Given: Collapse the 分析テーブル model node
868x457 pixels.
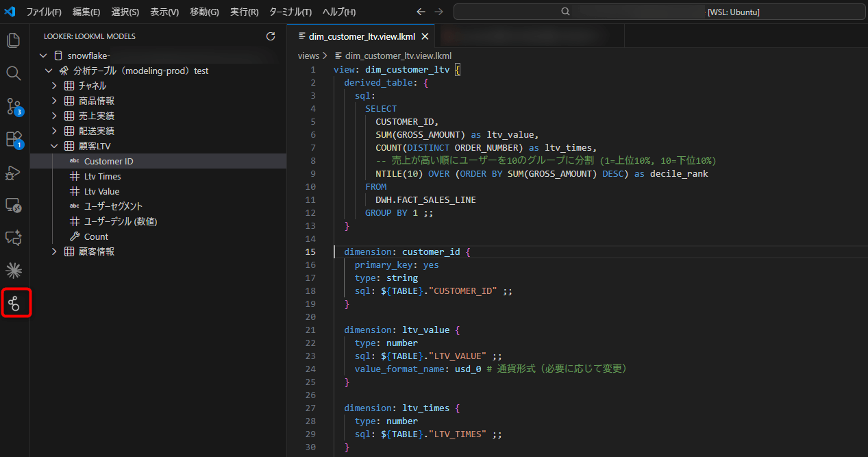Looking at the screenshot, I should tap(49, 71).
